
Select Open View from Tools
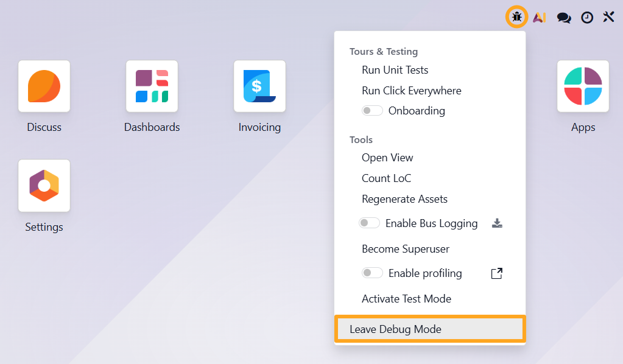tap(387, 158)
